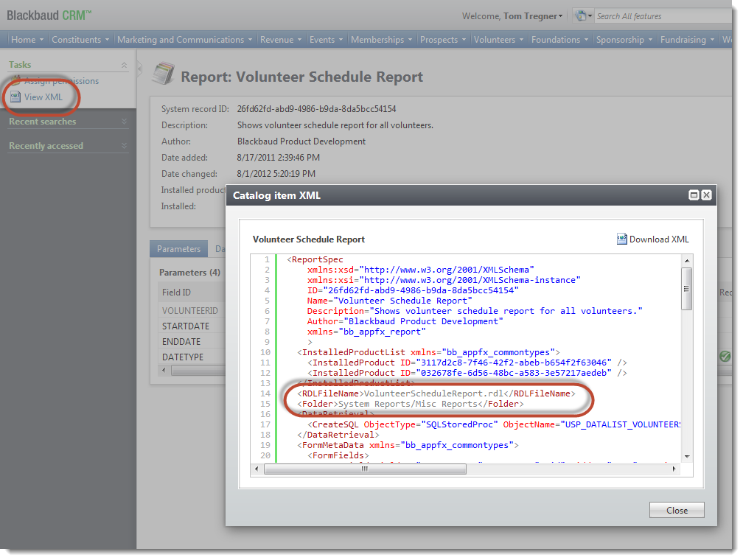Screen dimensions: 743x560
Task: Click the Close button in the dialog
Action: click(677, 510)
